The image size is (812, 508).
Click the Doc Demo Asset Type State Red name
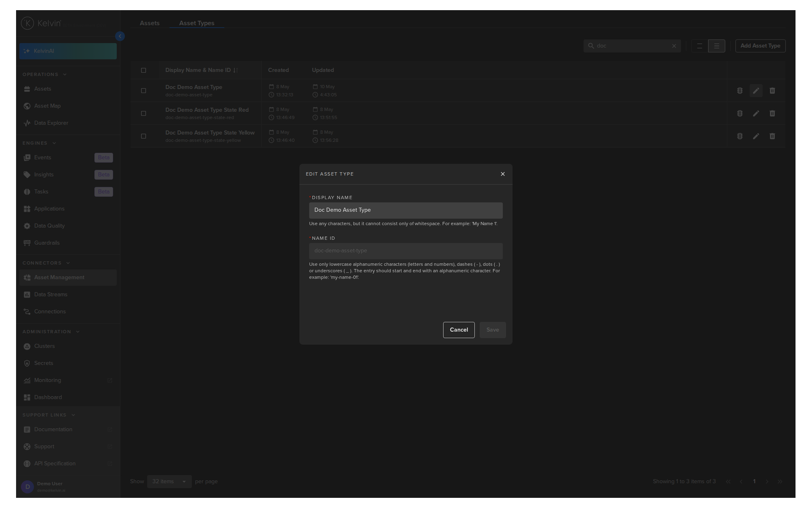click(x=207, y=110)
